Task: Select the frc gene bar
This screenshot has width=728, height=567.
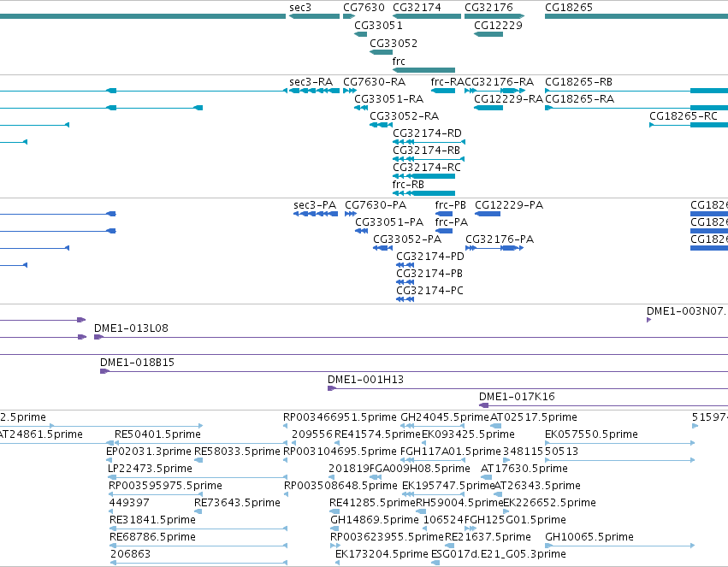Action: [x=424, y=70]
